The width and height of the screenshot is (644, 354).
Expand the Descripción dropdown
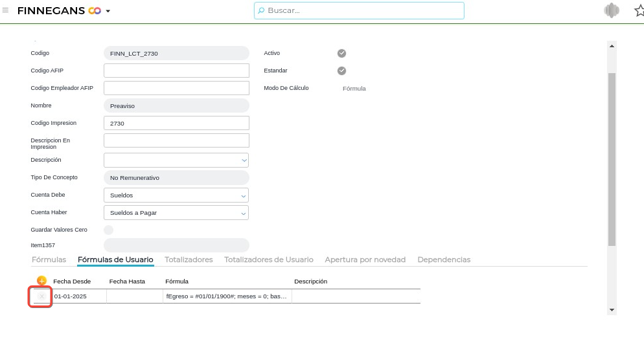(244, 160)
